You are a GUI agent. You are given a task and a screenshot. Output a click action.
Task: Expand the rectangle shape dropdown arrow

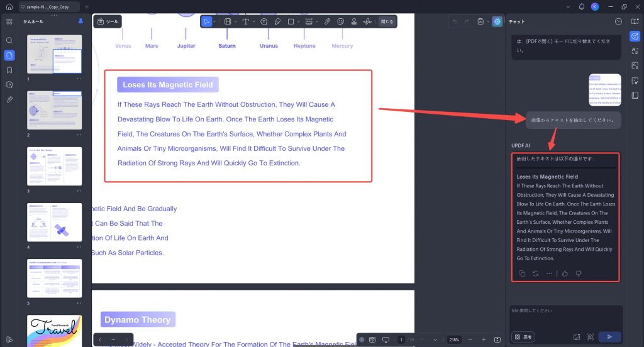[299, 21]
